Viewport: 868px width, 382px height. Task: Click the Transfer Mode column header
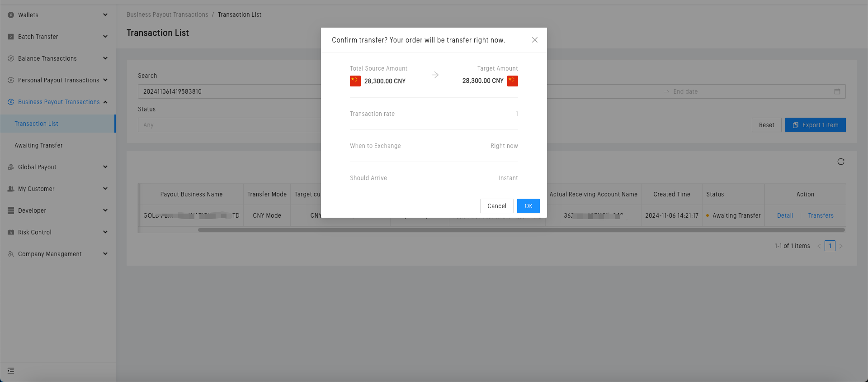(x=267, y=194)
